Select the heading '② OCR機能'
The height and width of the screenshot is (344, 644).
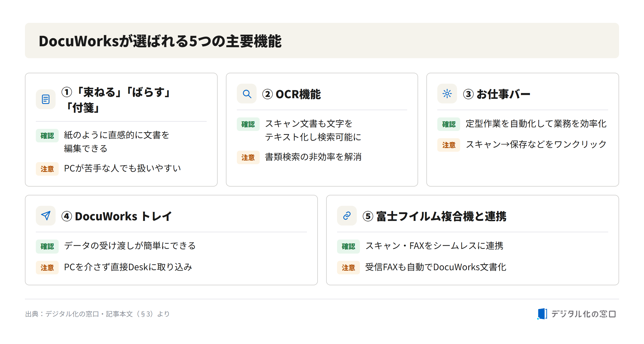pos(292,94)
